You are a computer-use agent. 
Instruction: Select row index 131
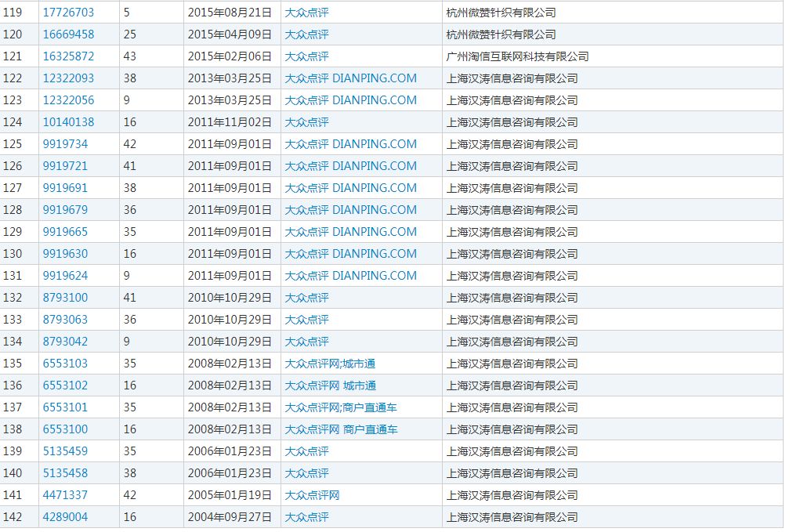click(x=12, y=276)
